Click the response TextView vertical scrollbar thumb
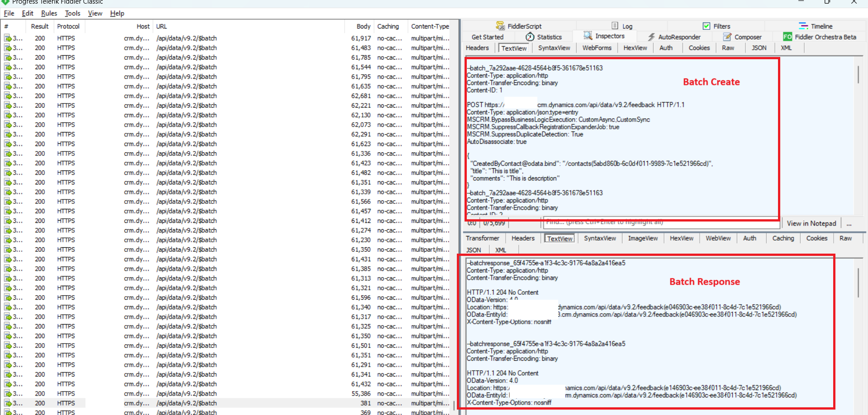868x415 pixels. pos(858,283)
